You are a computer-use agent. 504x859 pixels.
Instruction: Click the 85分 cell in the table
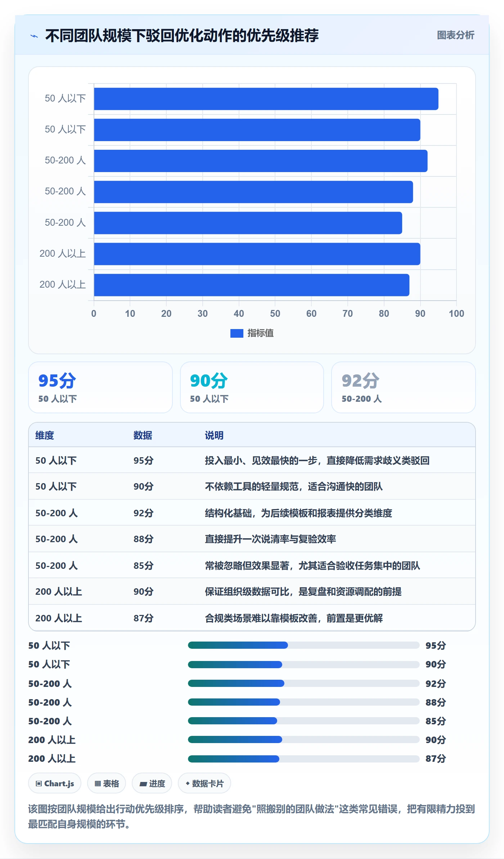[x=144, y=565]
